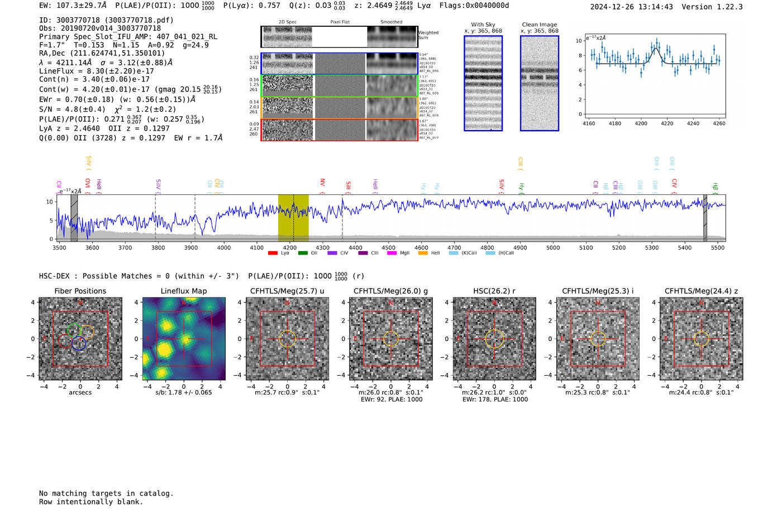The image size is (782, 532).
Task: Click the Q(0.00) OII (3728) line
Action: [x=131, y=137]
